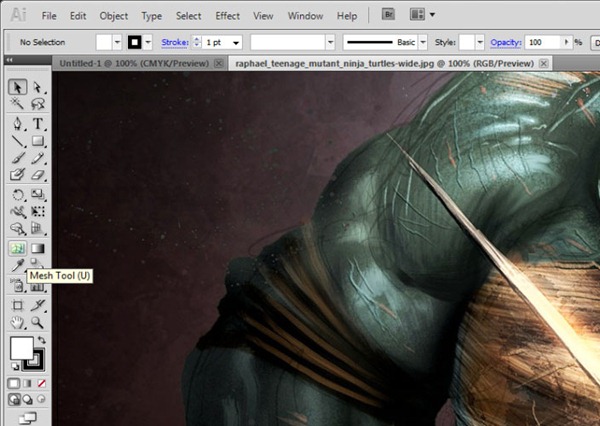
Task: Activate the Type tool
Action: click(38, 124)
